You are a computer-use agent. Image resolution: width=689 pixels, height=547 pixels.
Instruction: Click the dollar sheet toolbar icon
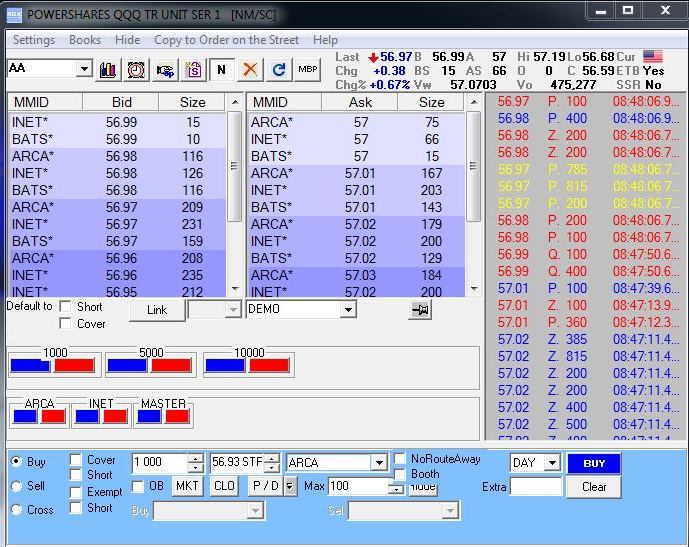coord(193,70)
